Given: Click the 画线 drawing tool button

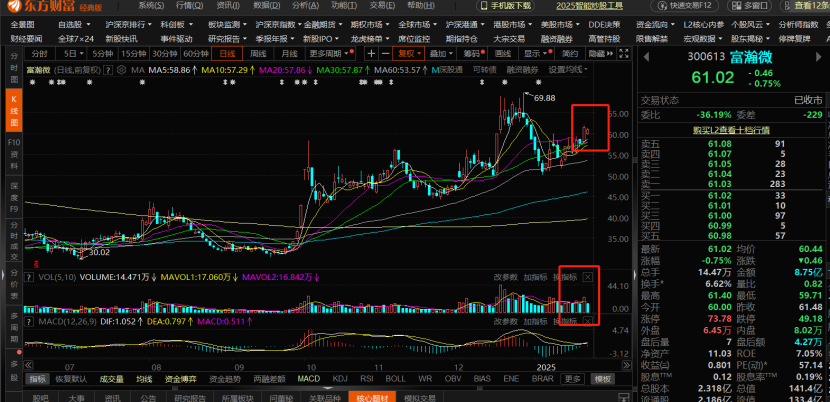Looking at the screenshot, I should pos(502,53).
